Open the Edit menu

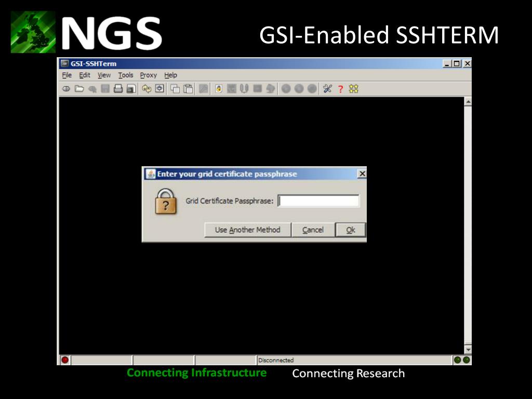click(85, 75)
